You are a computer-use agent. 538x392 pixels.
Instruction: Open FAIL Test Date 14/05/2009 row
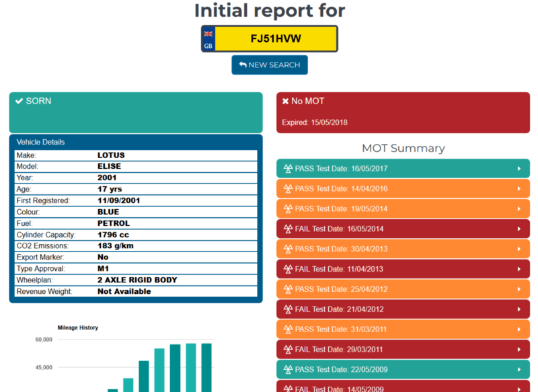tap(403, 387)
